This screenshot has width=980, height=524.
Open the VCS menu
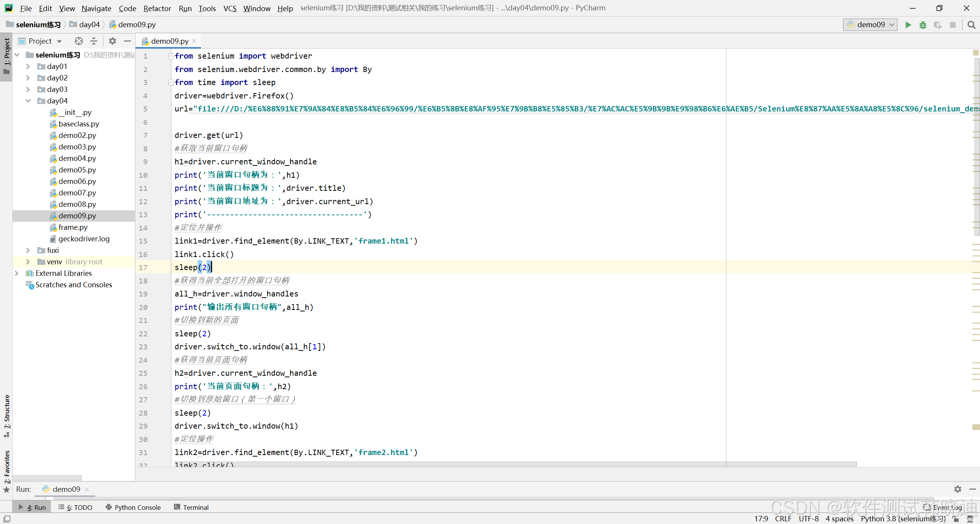(230, 8)
